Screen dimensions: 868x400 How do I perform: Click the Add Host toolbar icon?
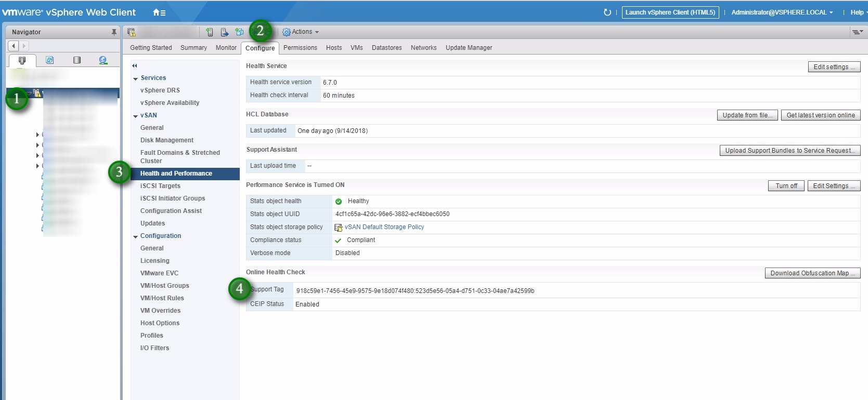pos(210,32)
